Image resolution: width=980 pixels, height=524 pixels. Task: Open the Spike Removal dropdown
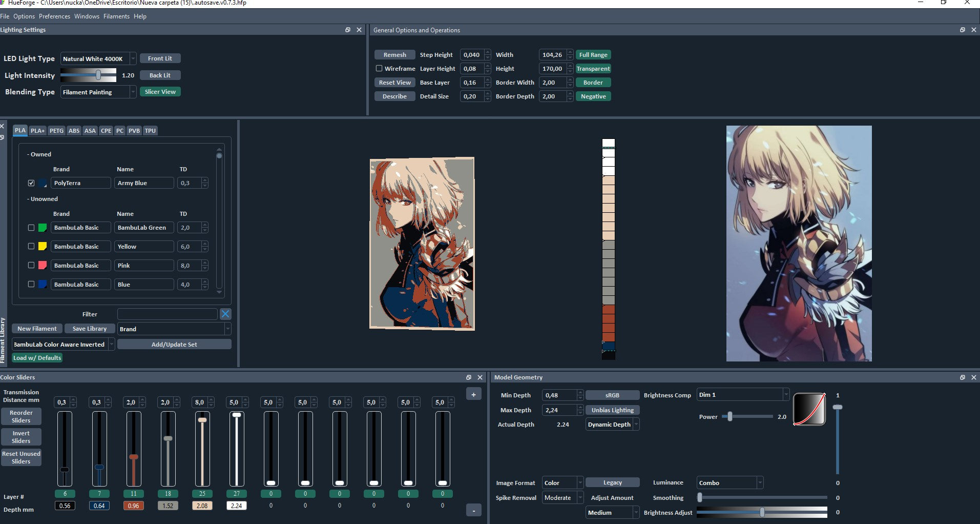pos(562,498)
